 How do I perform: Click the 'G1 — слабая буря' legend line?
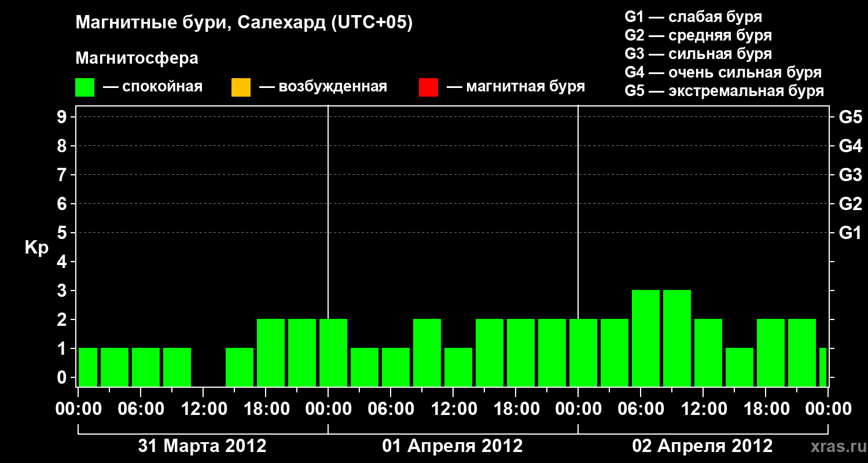[693, 17]
